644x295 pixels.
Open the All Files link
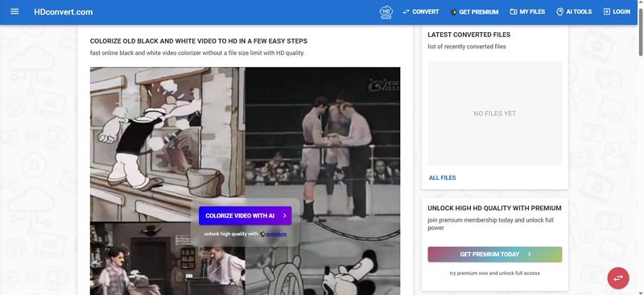coord(442,178)
